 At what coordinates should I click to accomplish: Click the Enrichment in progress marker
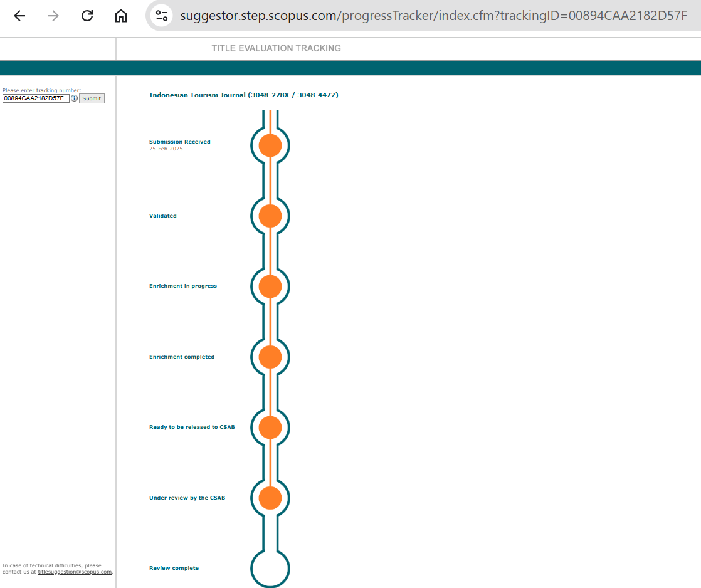click(x=270, y=286)
